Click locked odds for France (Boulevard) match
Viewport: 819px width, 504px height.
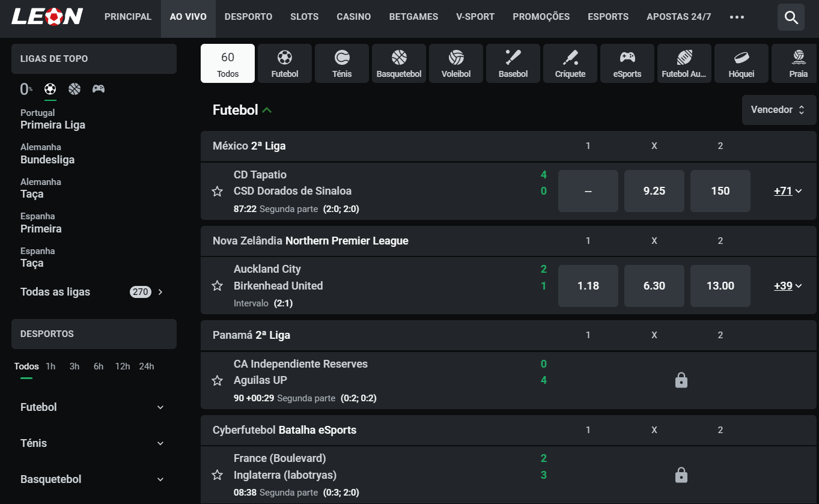click(681, 475)
